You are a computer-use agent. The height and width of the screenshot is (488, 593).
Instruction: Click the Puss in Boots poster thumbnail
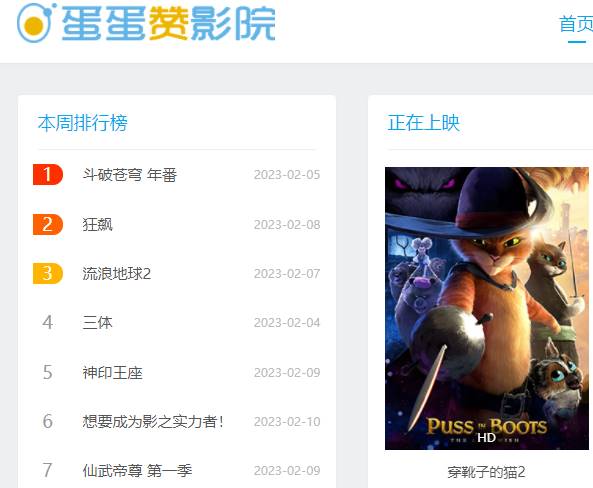click(x=487, y=308)
